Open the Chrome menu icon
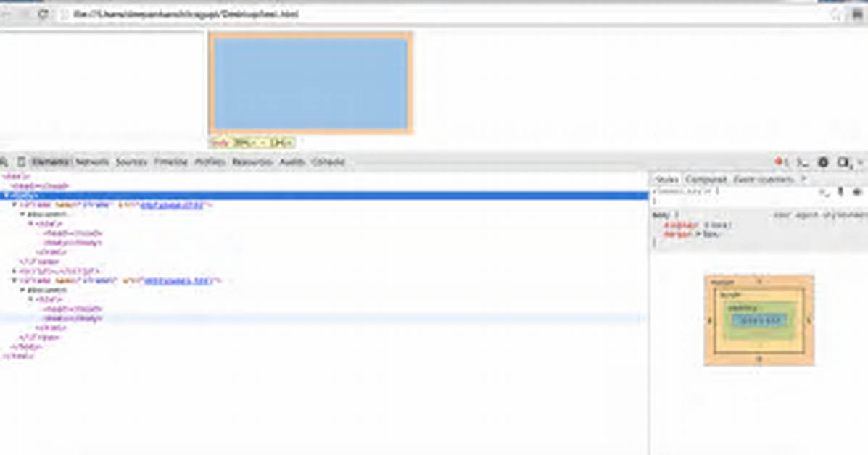 pos(857,15)
